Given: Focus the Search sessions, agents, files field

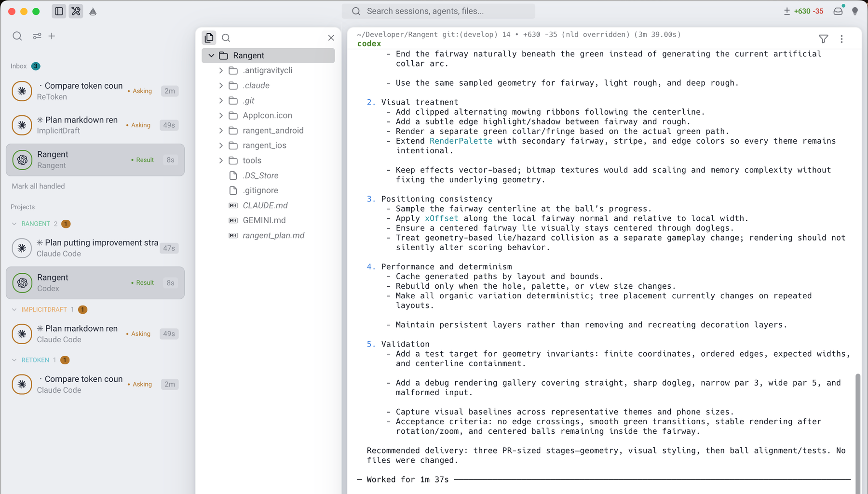Looking at the screenshot, I should point(438,11).
